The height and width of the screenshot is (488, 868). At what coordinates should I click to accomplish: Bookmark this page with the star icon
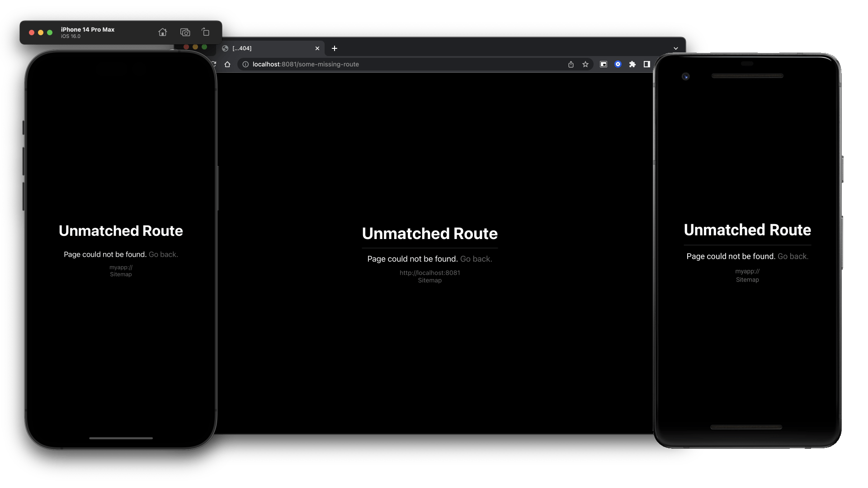click(585, 64)
